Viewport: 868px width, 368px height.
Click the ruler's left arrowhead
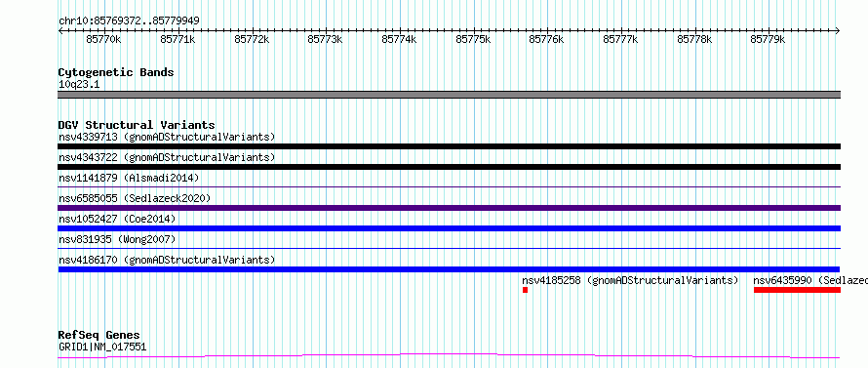point(60,30)
